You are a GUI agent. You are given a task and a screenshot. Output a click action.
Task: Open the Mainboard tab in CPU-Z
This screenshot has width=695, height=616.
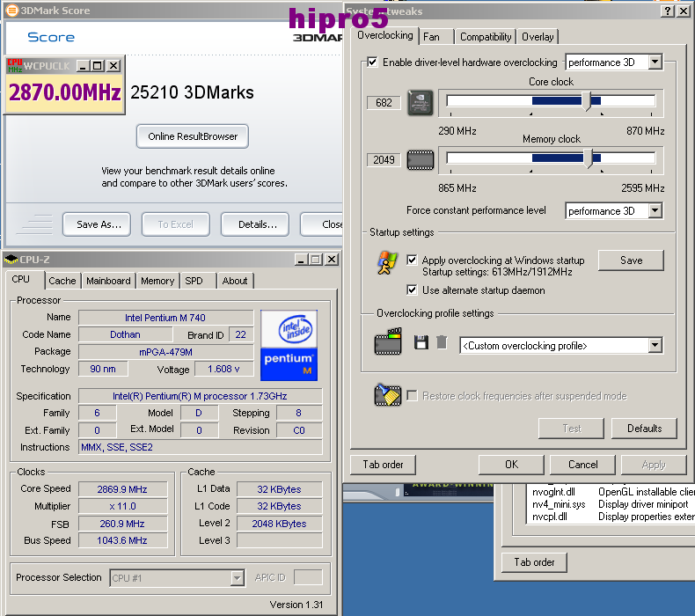[108, 281]
